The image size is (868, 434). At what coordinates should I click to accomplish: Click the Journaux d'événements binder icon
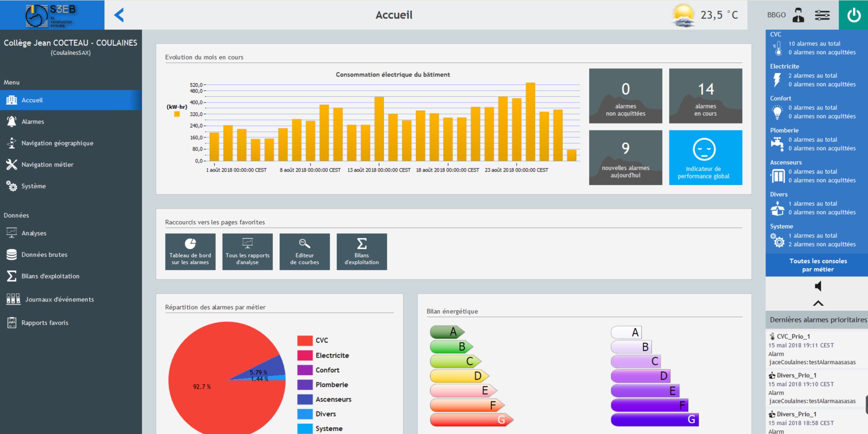13,299
